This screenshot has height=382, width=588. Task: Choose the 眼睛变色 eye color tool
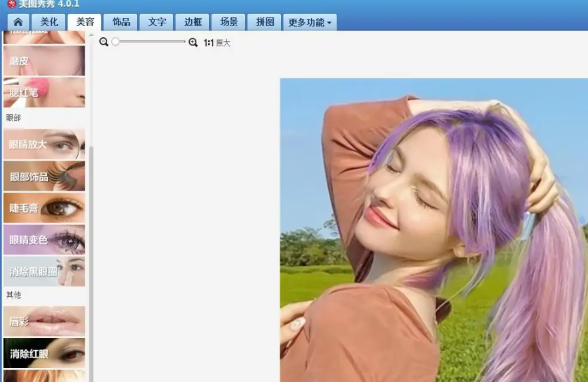(x=44, y=240)
